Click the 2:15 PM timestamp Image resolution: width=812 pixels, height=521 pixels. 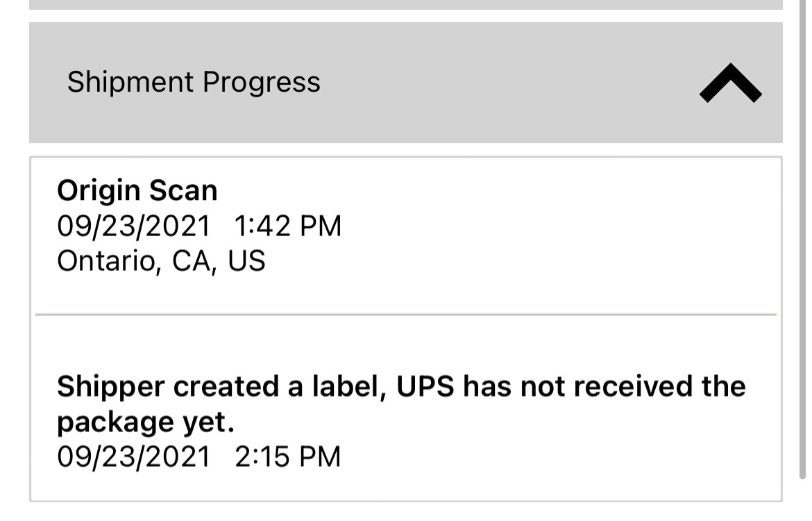pos(288,456)
